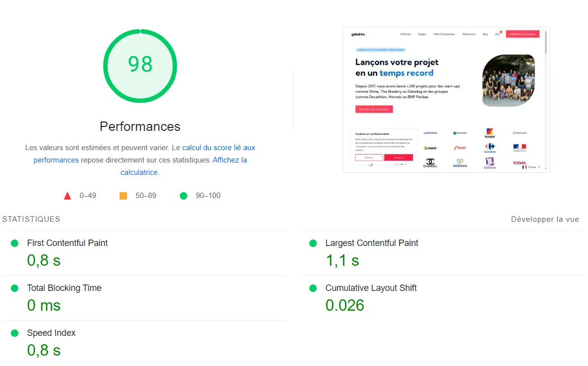Open the 'calcul du score lié aux performances' link
588x366 pixels.
point(218,148)
